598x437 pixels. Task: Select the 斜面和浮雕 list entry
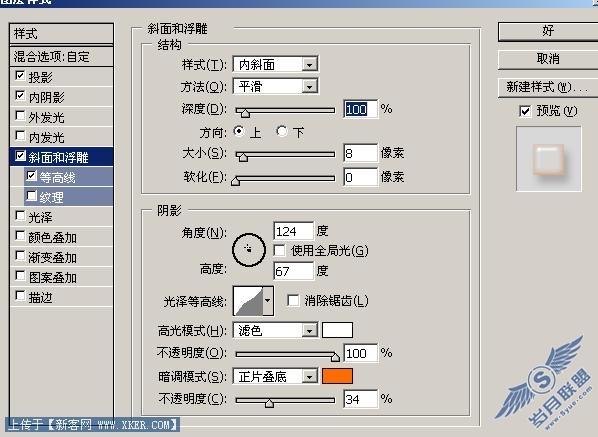click(x=61, y=157)
